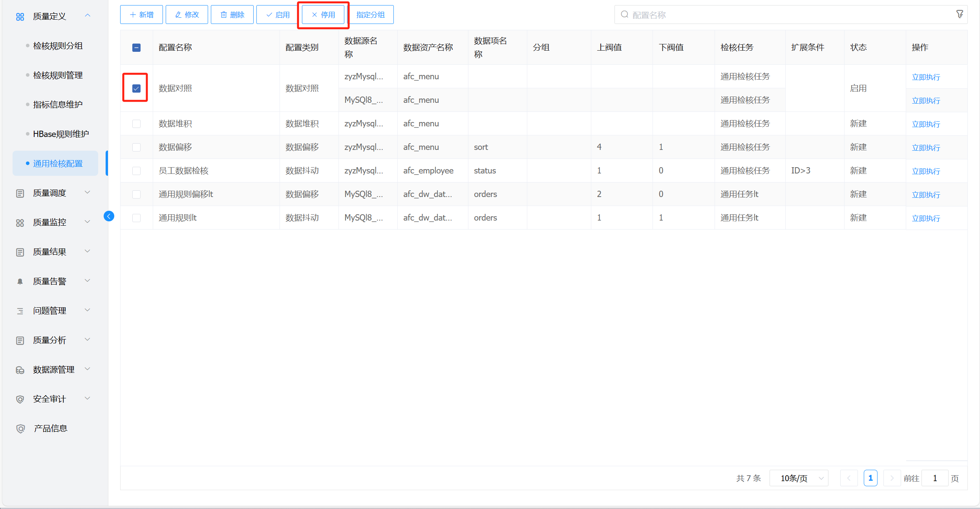Image resolution: width=980 pixels, height=509 pixels.
Task: Click the 配置名称 search input field
Action: (785, 15)
